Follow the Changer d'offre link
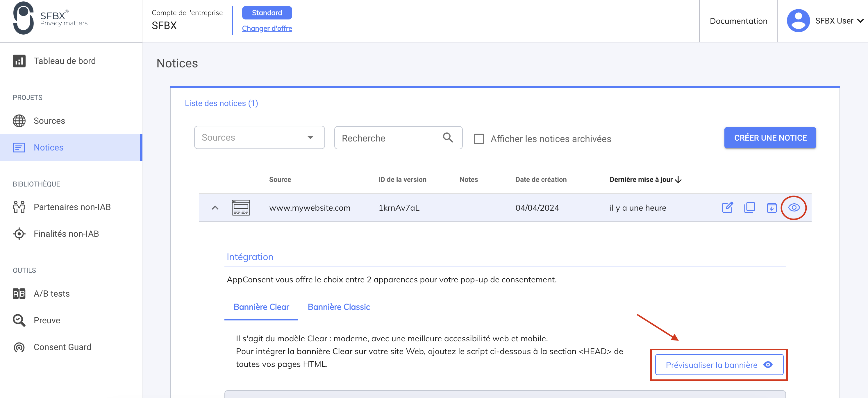The image size is (868, 398). pos(267,28)
